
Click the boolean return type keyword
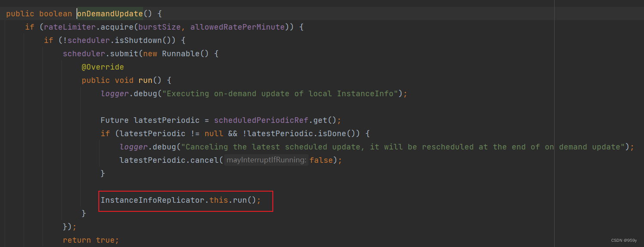tap(55, 14)
